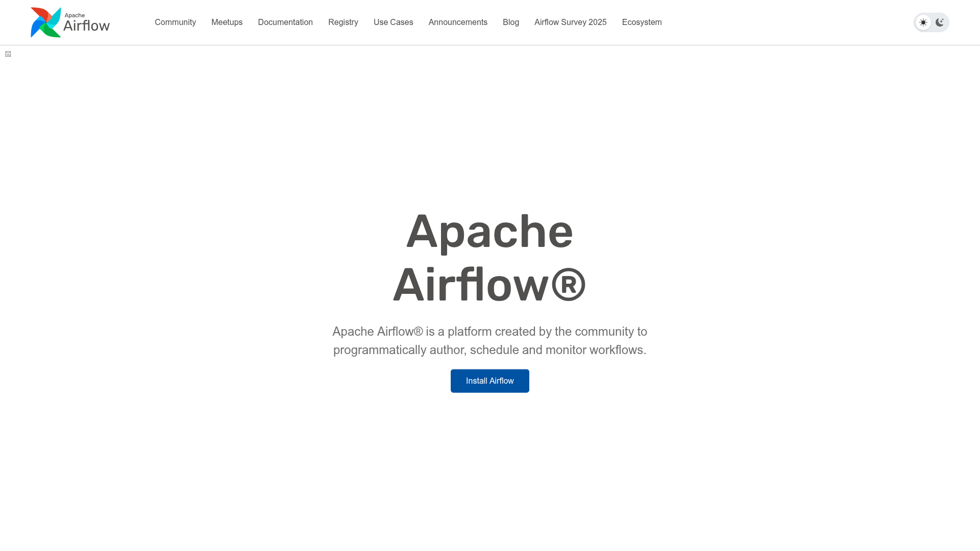Click the Apache Airflow pinwheel logo
The width and height of the screenshot is (980, 551).
coord(70,22)
